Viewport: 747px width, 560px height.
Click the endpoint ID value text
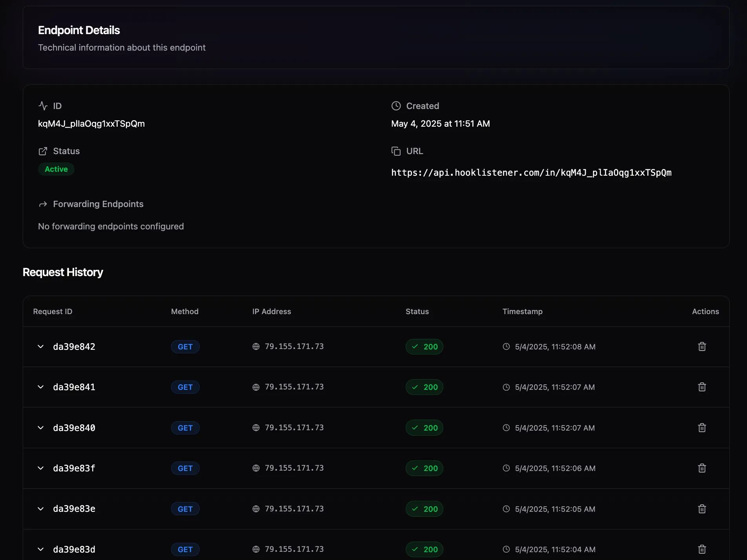point(91,124)
